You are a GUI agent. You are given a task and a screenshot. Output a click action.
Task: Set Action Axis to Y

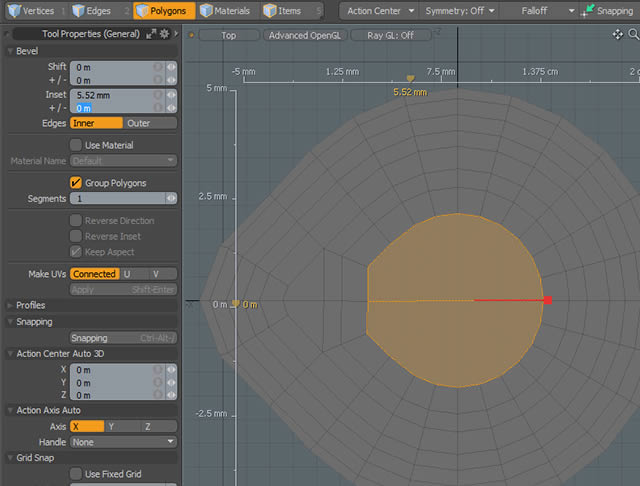click(122, 426)
